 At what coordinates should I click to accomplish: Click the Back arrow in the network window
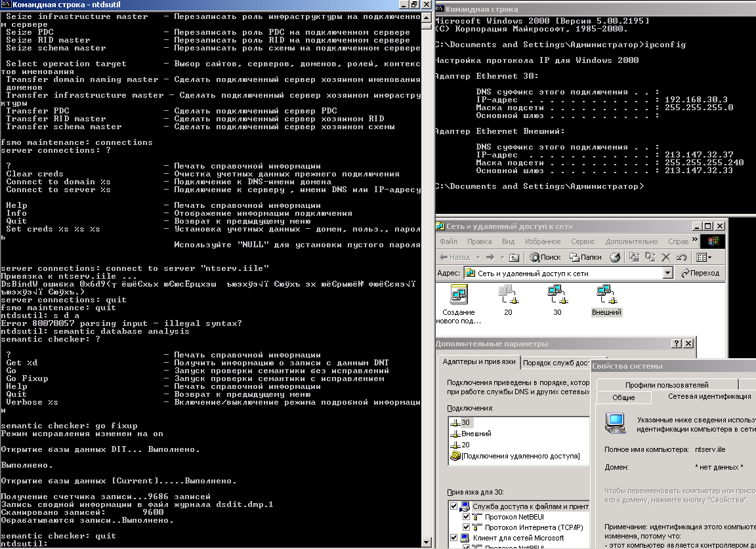click(x=444, y=257)
